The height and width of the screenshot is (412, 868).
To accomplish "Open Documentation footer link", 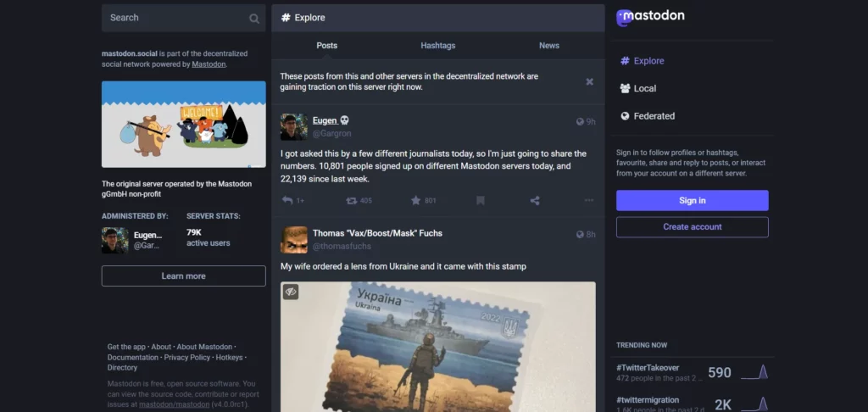I will pyautogui.click(x=133, y=358).
